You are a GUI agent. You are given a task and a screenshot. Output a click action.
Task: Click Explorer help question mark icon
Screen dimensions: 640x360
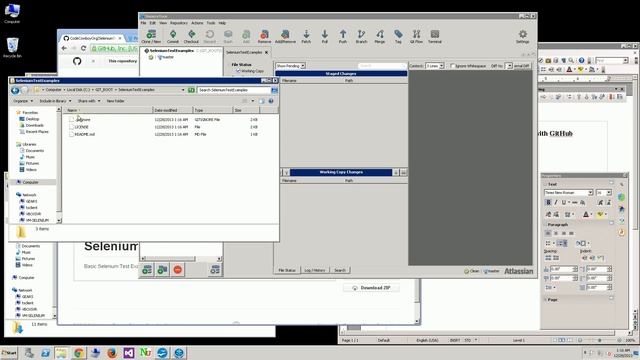coord(271,101)
